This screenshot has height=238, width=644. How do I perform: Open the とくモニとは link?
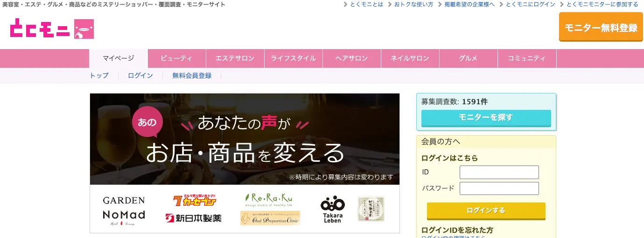point(366,4)
